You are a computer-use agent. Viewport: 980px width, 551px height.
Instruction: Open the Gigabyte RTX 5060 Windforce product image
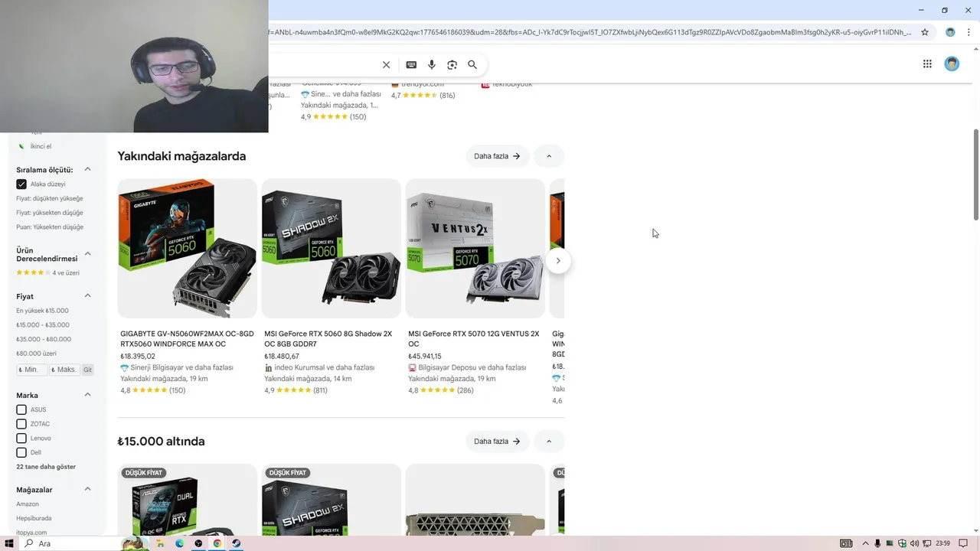188,249
